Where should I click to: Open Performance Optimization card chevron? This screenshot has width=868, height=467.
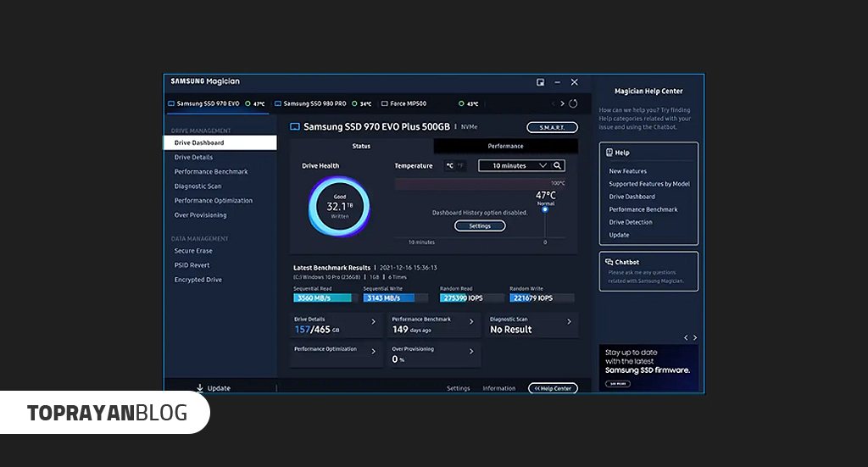tap(373, 352)
